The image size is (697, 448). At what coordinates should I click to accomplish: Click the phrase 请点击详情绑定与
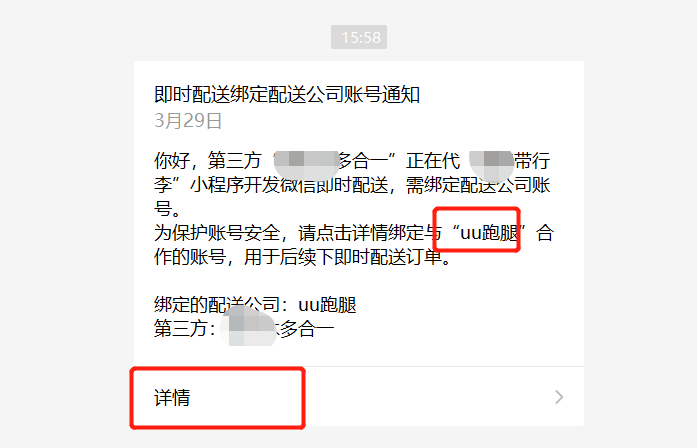point(370,232)
